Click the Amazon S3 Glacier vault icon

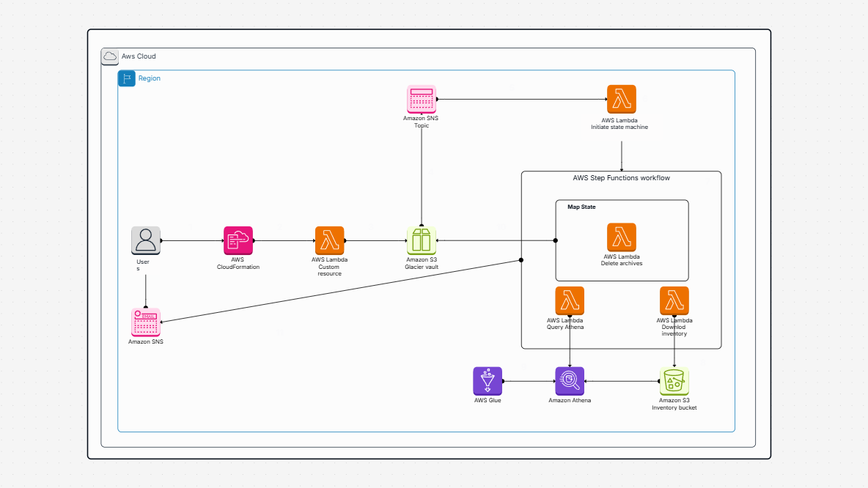[x=422, y=240]
